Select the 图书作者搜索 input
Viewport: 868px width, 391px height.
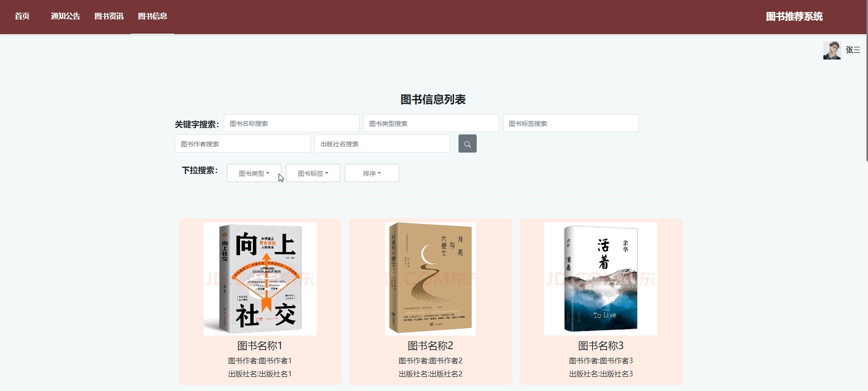click(x=243, y=144)
